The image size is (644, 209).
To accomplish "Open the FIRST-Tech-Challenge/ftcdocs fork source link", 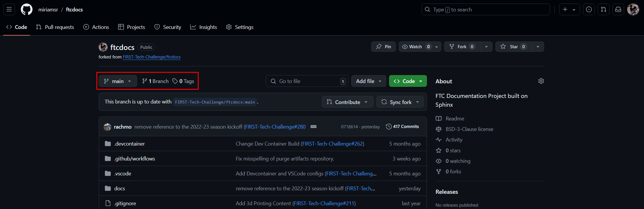I will 151,57.
